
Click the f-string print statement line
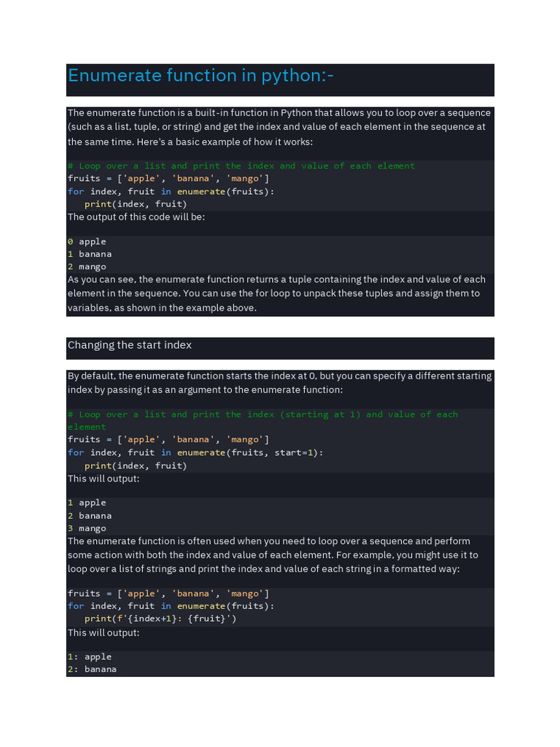pyautogui.click(x=160, y=619)
